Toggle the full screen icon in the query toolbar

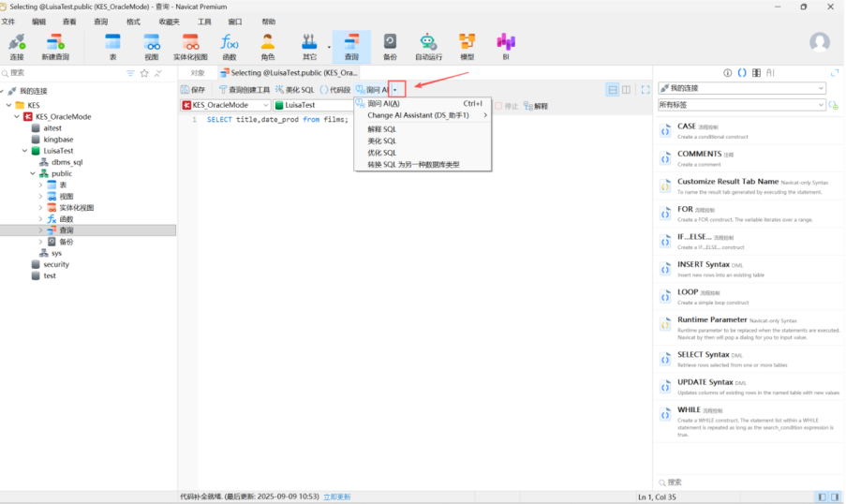pyautogui.click(x=645, y=90)
